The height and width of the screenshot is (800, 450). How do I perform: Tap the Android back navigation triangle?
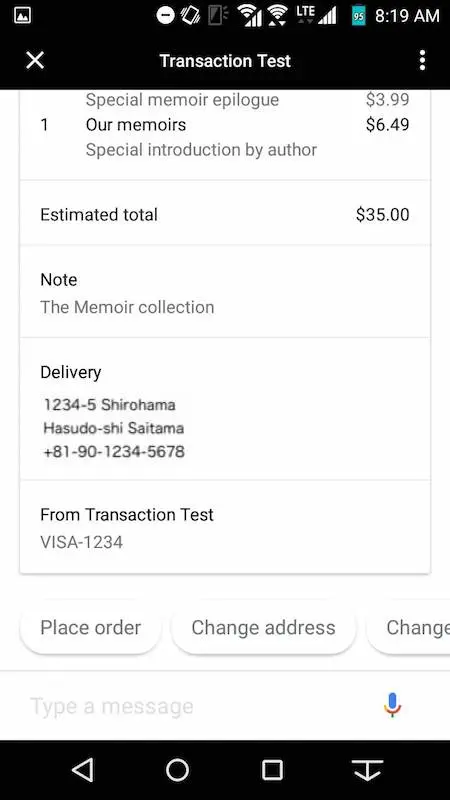click(x=83, y=769)
